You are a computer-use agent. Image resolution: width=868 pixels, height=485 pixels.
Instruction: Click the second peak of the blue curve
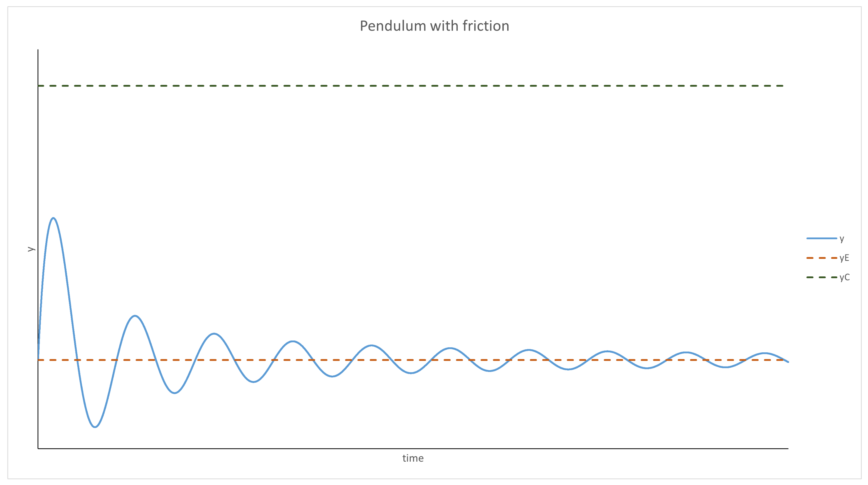135,316
